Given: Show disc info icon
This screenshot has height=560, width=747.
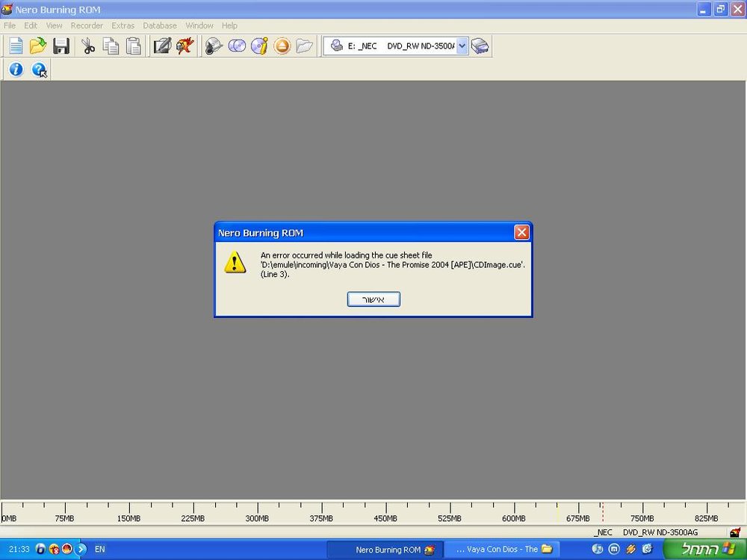Looking at the screenshot, I should 260,46.
